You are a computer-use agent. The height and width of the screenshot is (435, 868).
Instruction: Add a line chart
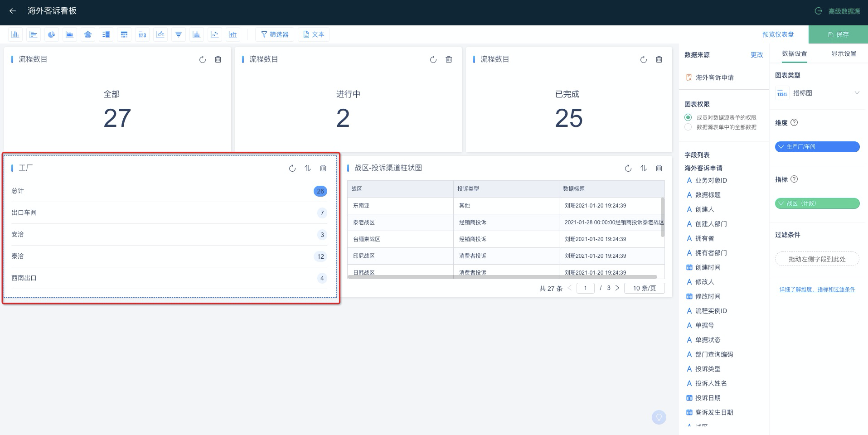tap(160, 34)
